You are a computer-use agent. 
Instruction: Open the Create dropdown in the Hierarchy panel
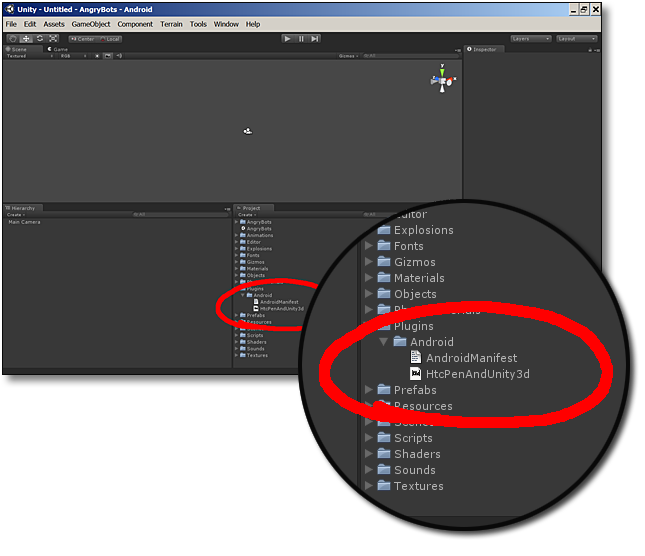pyautogui.click(x=16, y=215)
